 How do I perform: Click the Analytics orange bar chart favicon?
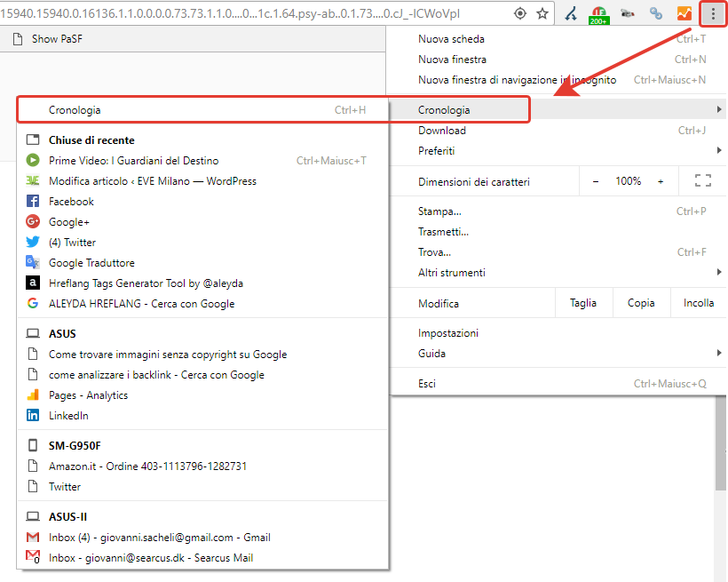33,395
